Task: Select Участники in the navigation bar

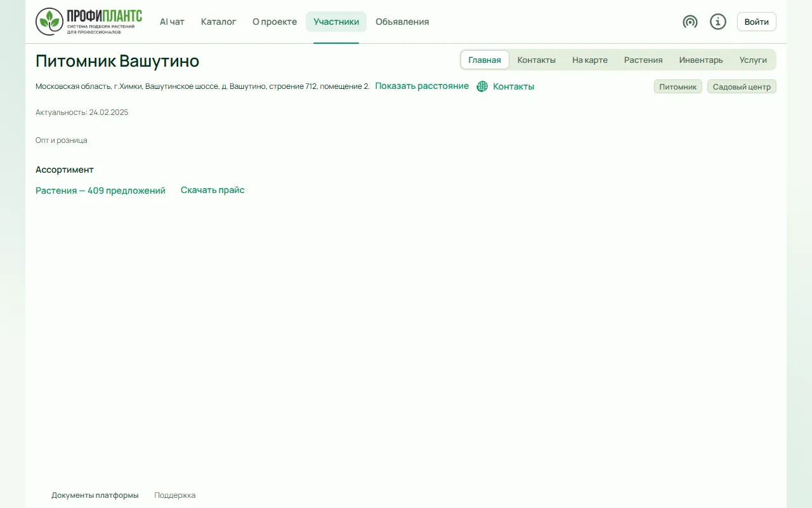Action: point(336,22)
